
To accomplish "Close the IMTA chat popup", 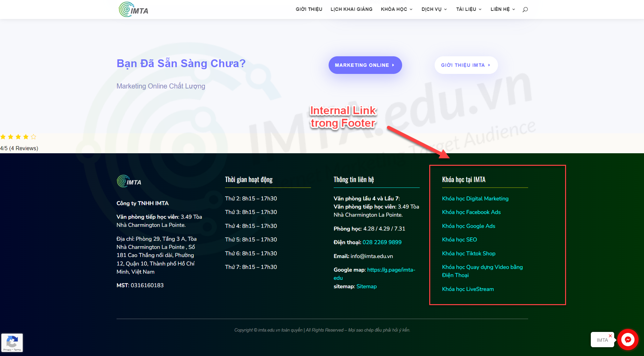I will coord(610,336).
